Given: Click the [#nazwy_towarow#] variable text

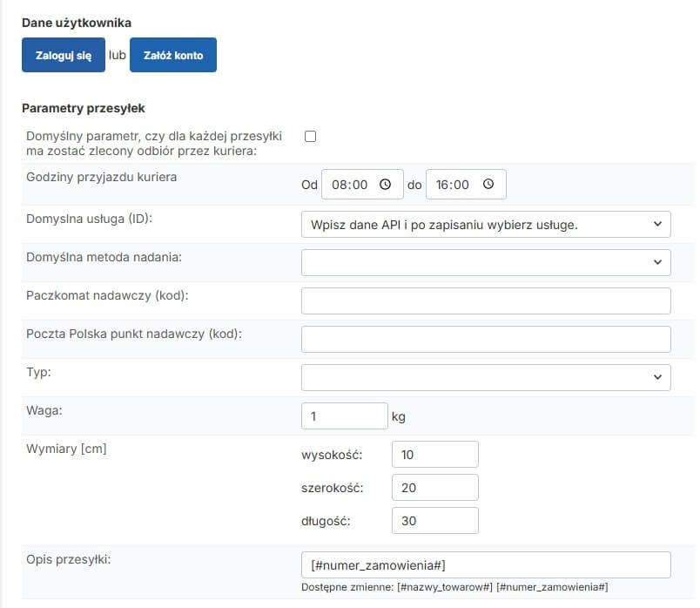Looking at the screenshot, I should 445,588.
